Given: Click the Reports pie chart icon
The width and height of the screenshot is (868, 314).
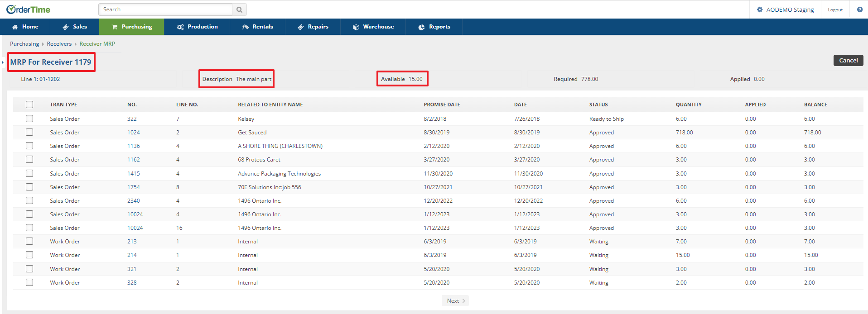Looking at the screenshot, I should tap(421, 27).
